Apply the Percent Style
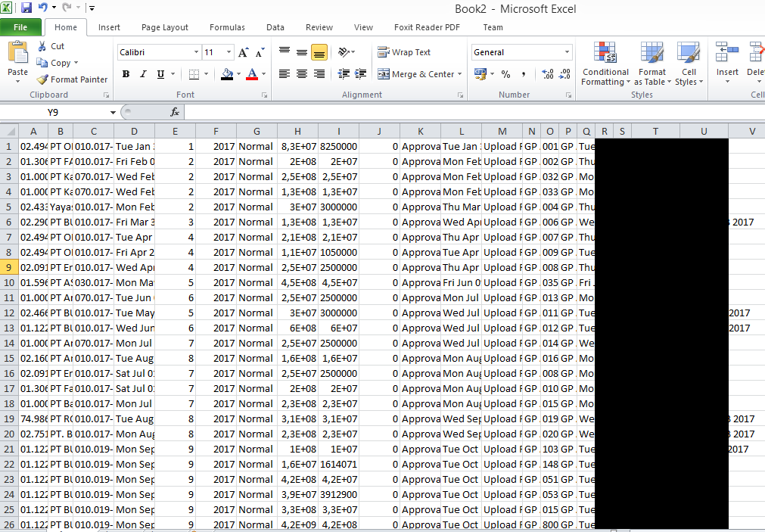The image size is (765, 532). coord(504,74)
